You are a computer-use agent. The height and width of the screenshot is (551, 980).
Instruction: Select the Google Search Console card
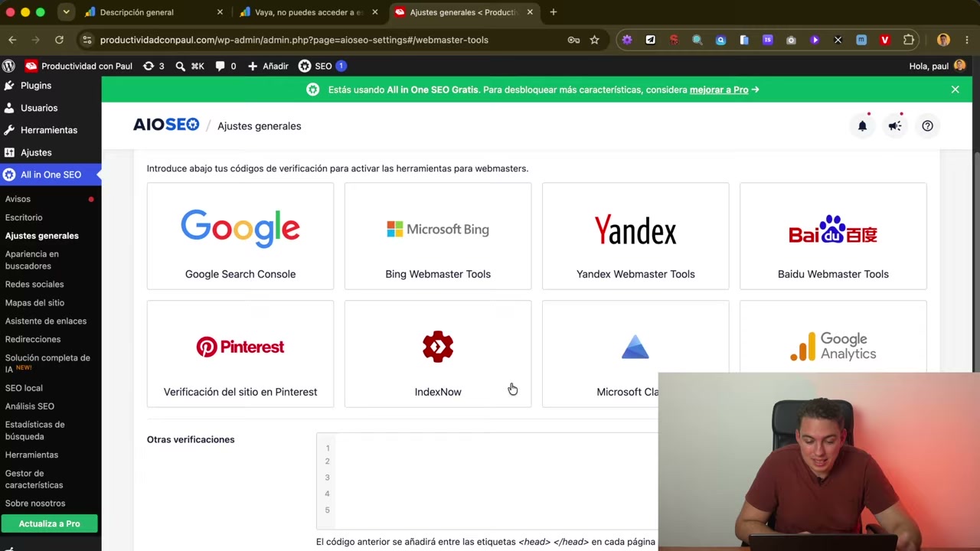coord(240,236)
